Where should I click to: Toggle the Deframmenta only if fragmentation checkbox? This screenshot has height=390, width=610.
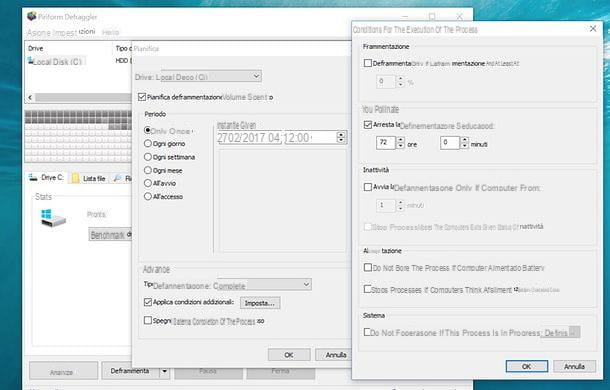point(368,63)
